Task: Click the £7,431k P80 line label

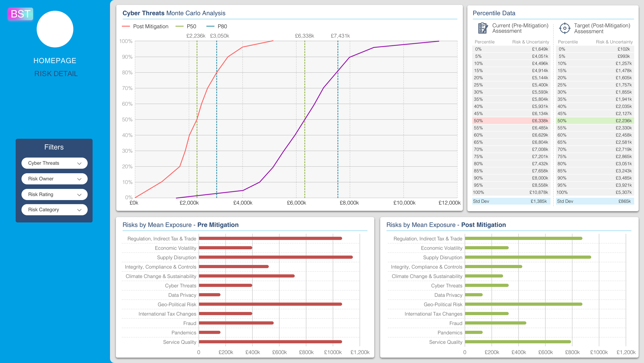Action: [x=340, y=36]
